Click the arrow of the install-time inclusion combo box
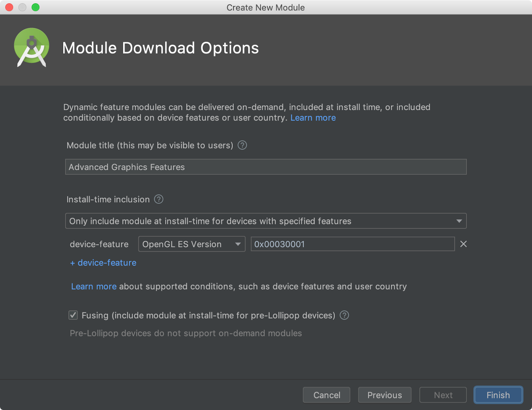The height and width of the screenshot is (410, 532). coord(459,221)
